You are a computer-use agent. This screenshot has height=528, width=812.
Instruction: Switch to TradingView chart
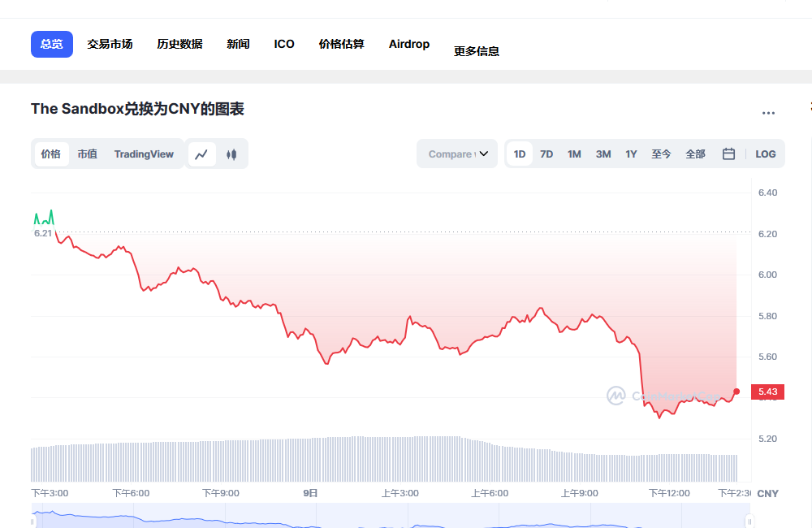pyautogui.click(x=144, y=154)
